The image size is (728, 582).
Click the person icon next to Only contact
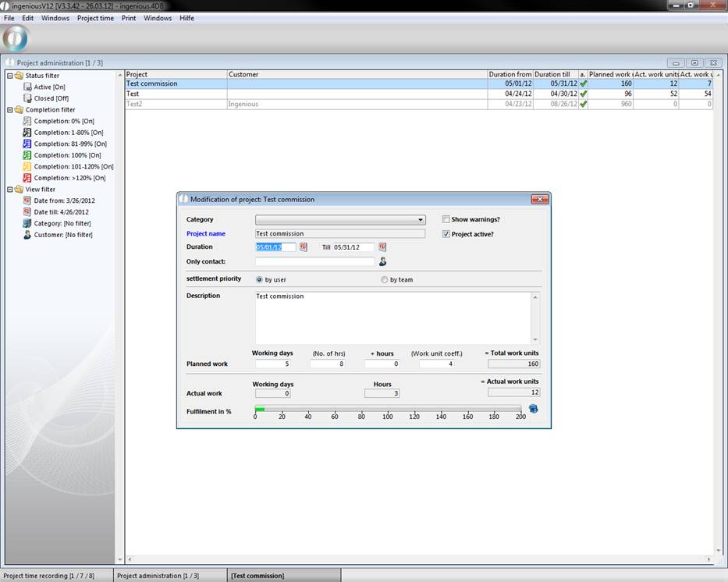coord(383,261)
